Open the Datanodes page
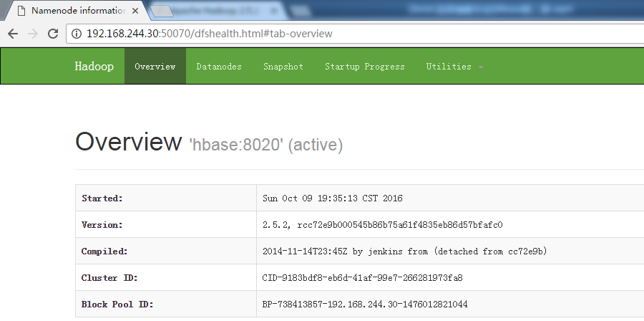Screen dimensions: 644x321 coord(219,67)
